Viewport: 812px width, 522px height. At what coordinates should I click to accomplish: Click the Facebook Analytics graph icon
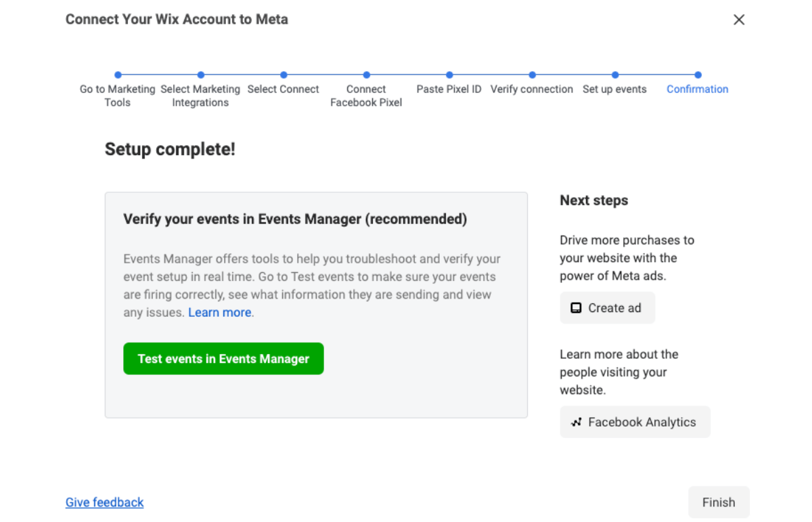coord(577,422)
